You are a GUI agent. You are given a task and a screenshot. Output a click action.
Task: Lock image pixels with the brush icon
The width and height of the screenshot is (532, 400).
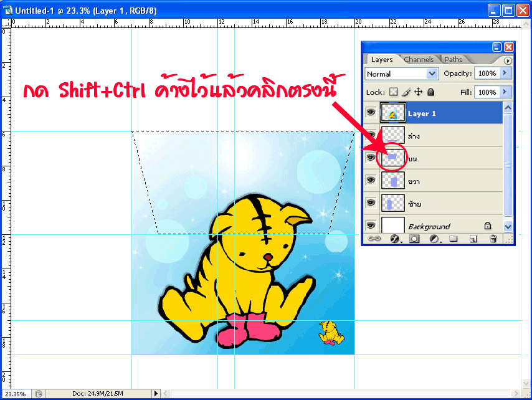coord(406,92)
